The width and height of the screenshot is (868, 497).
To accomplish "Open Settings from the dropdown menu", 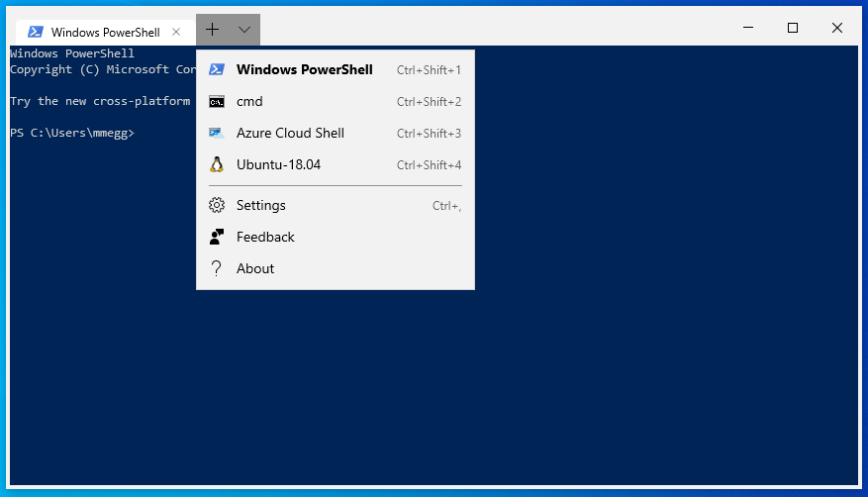I will click(x=335, y=205).
